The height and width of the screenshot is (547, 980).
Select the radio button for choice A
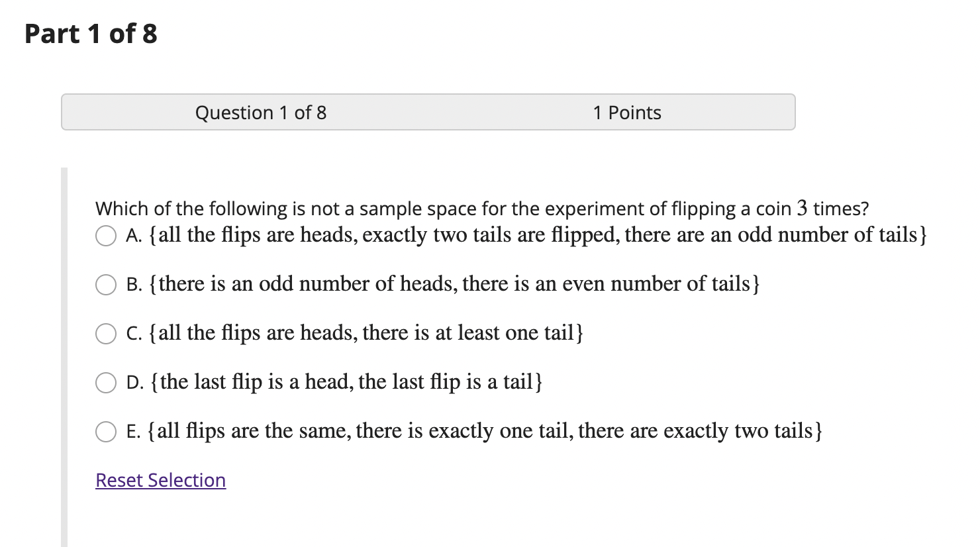point(105,235)
